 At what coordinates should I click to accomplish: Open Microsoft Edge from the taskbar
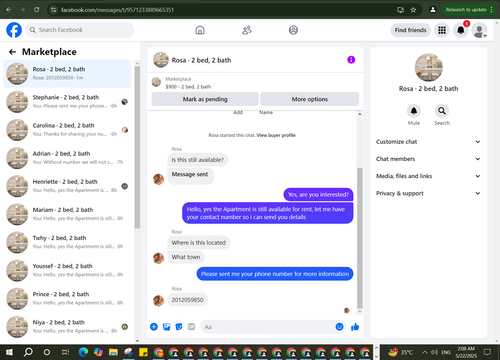tap(83, 352)
